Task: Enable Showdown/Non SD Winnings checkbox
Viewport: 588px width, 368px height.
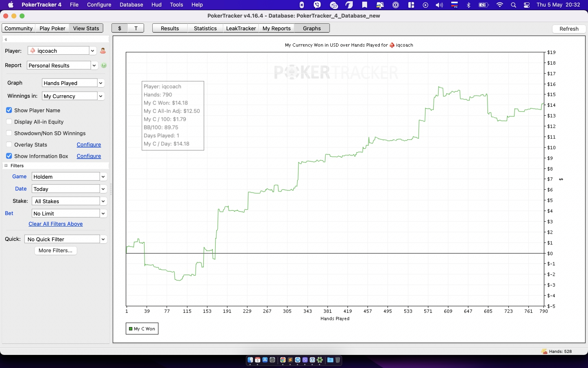Action: [x=9, y=133]
